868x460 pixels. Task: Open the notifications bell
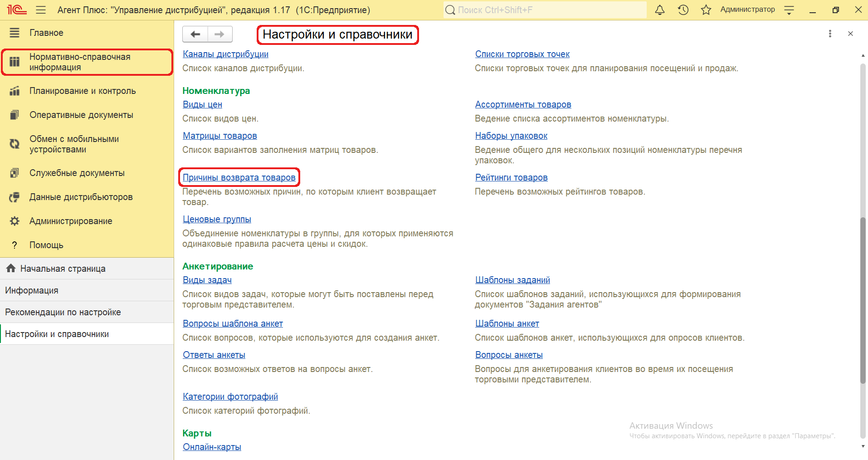pos(660,10)
